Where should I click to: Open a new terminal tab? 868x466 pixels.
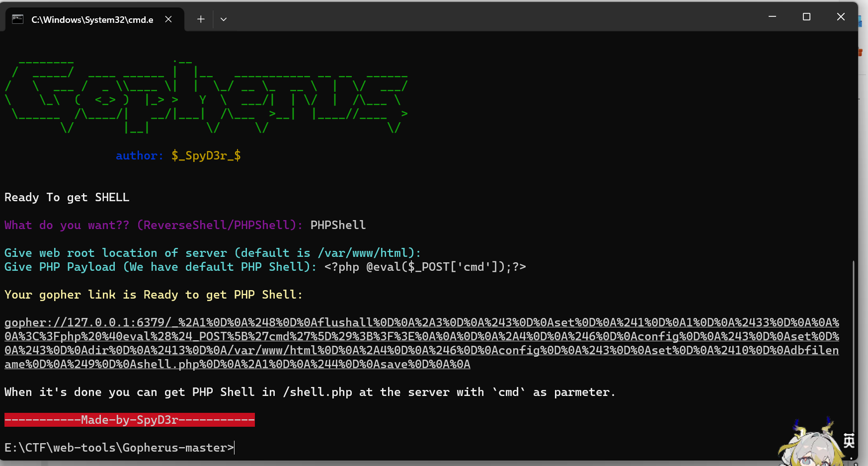pyautogui.click(x=201, y=19)
